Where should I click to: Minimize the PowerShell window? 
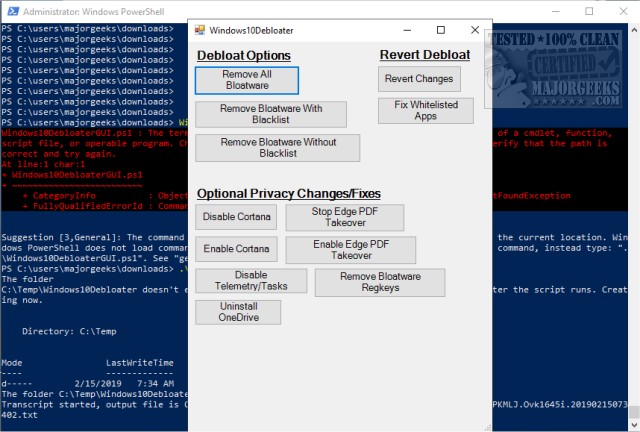point(556,11)
